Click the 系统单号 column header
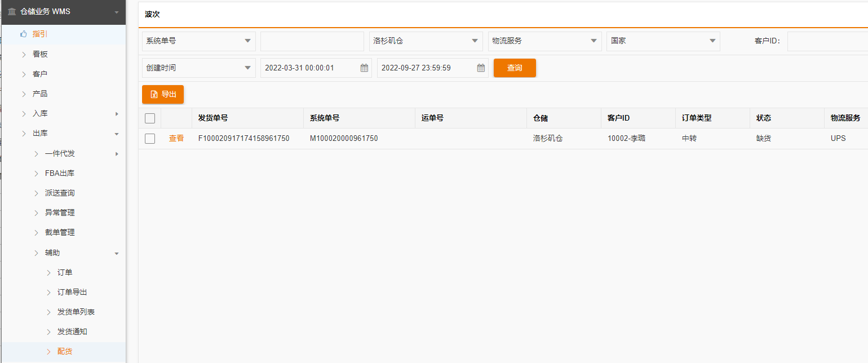This screenshot has width=868, height=363. [360, 118]
